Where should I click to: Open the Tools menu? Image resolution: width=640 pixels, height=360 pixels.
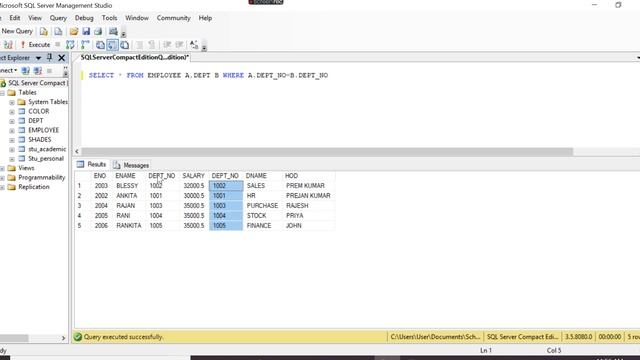point(109,18)
